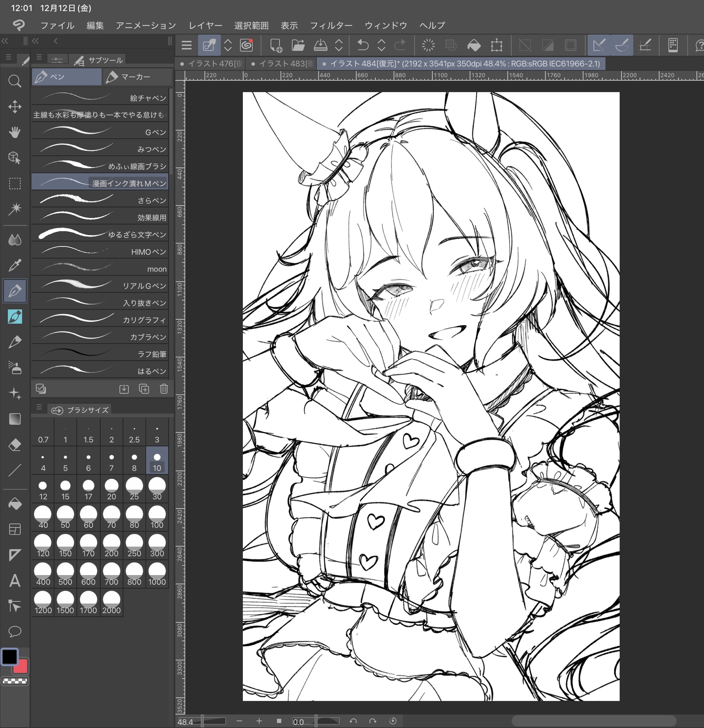Pick the Zoom magnifier tool
The height and width of the screenshot is (728, 704).
click(15, 81)
